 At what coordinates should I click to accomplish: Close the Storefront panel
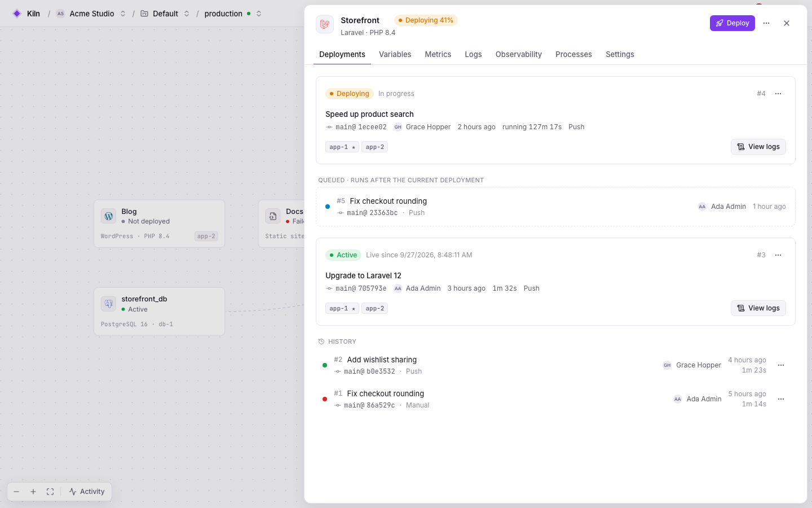coord(787,23)
